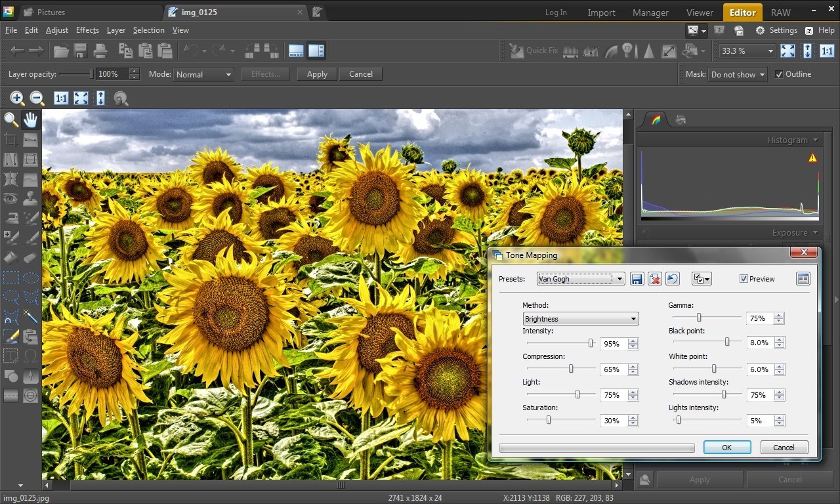The height and width of the screenshot is (504, 840).
Task: Activate the Eraser tool
Action: click(x=30, y=257)
